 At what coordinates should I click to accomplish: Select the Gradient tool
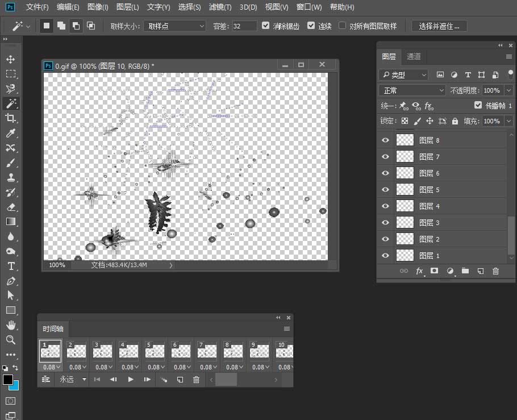pos(11,222)
